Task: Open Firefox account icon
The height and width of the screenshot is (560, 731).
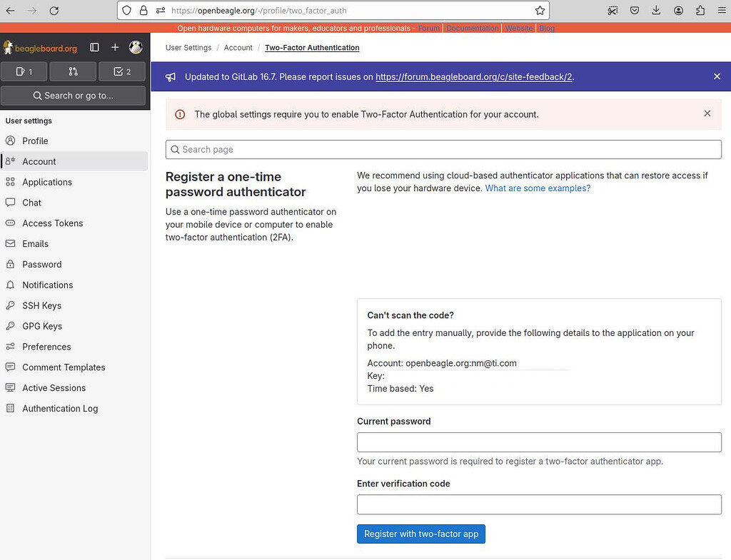Action: [678, 10]
